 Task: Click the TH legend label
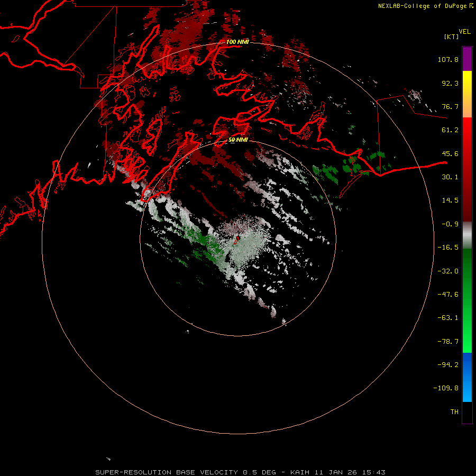point(454,412)
